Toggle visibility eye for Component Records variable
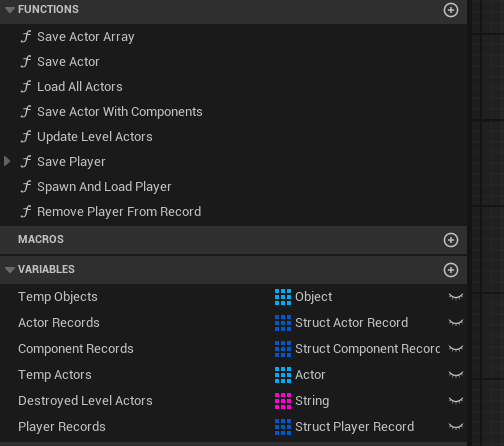This screenshot has height=446, width=504. (456, 348)
